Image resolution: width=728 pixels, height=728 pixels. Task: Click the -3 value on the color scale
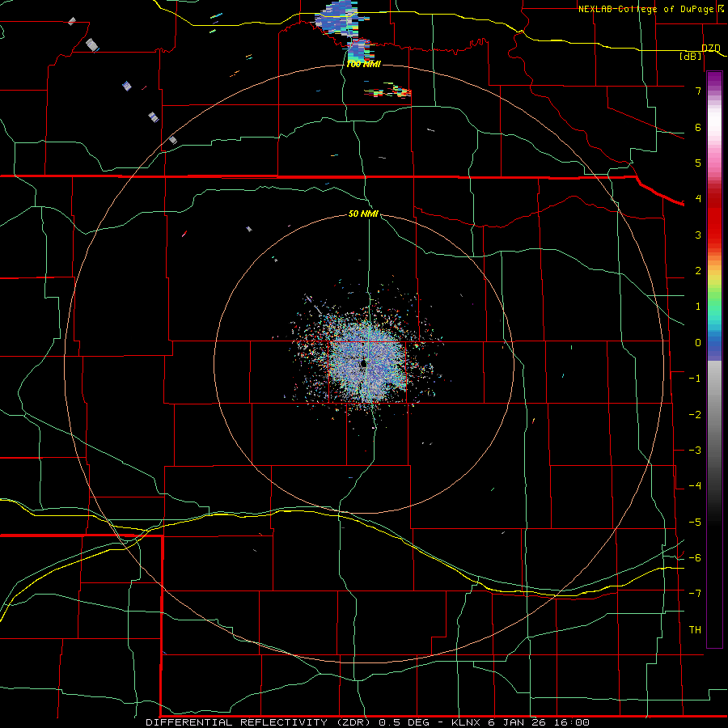click(695, 451)
